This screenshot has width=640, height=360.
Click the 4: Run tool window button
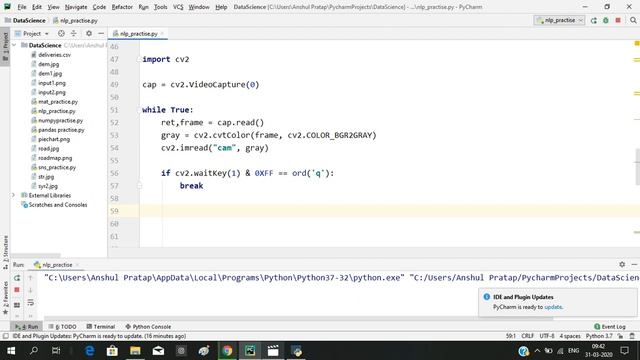[x=27, y=327]
